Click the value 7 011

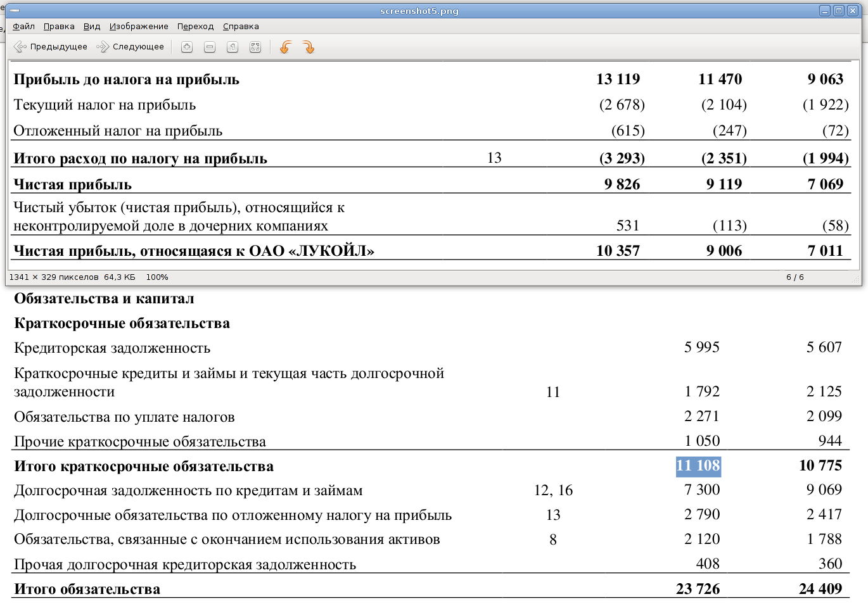pyautogui.click(x=826, y=251)
